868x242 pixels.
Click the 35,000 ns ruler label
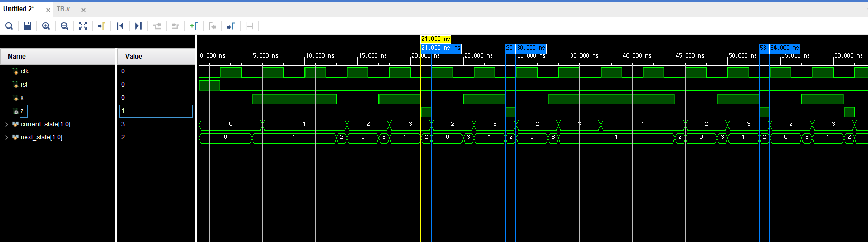584,55
